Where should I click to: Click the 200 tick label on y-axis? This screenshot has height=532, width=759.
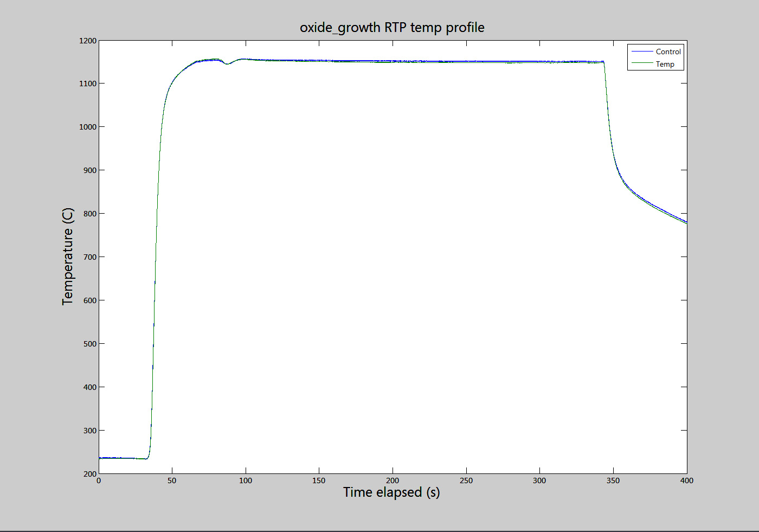90,473
